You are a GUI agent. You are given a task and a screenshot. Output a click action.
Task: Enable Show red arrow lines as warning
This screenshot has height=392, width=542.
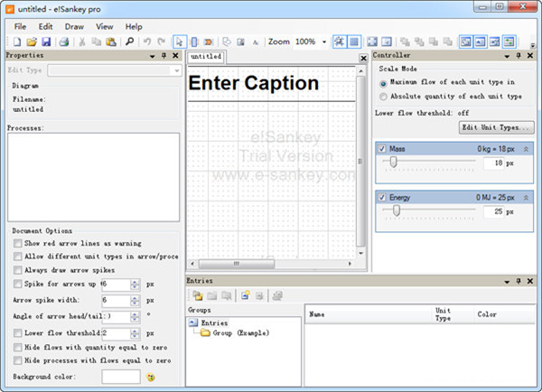tap(19, 243)
